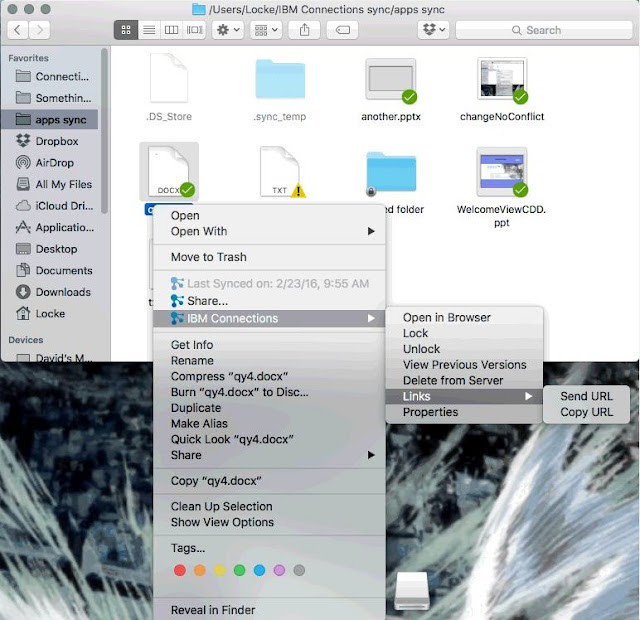This screenshot has width=640, height=620.
Task: Choose Reveal in Finder
Action: (x=269, y=610)
